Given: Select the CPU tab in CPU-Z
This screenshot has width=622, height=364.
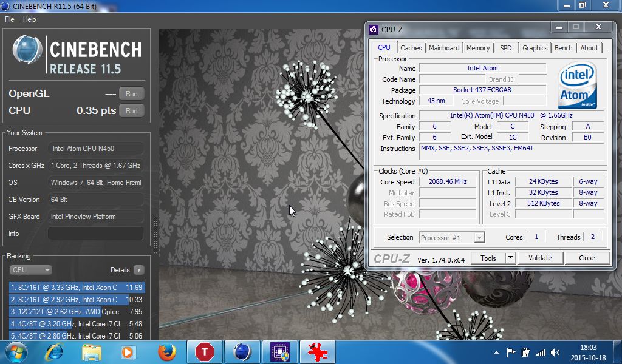Looking at the screenshot, I should coord(384,47).
